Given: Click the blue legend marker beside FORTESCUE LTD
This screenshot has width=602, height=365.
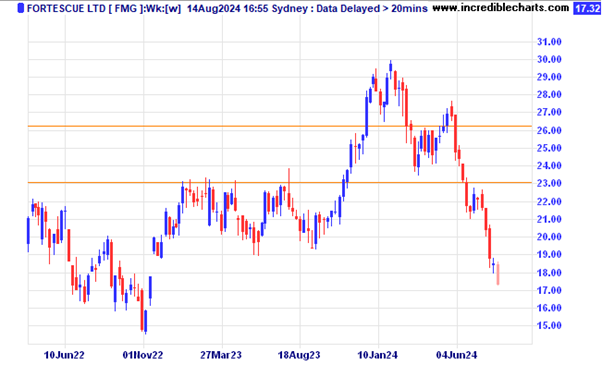Looking at the screenshot, I should (21, 8).
